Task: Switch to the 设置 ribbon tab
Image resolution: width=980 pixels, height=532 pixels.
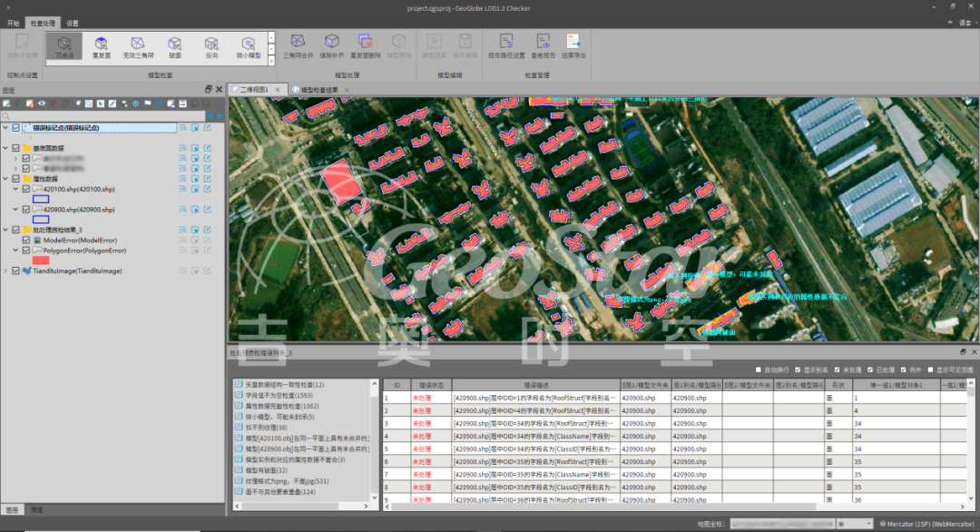Action: point(72,22)
